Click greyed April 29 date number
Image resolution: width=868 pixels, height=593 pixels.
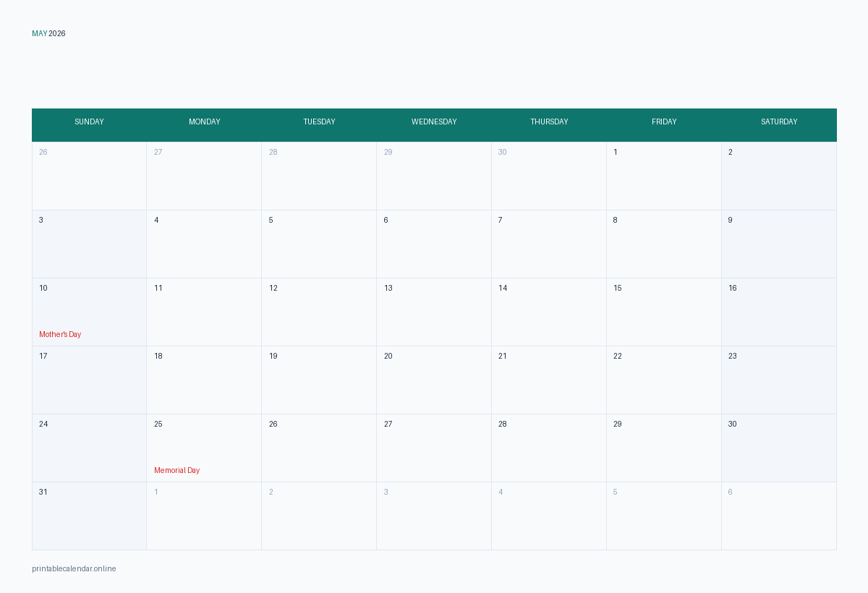coord(388,153)
